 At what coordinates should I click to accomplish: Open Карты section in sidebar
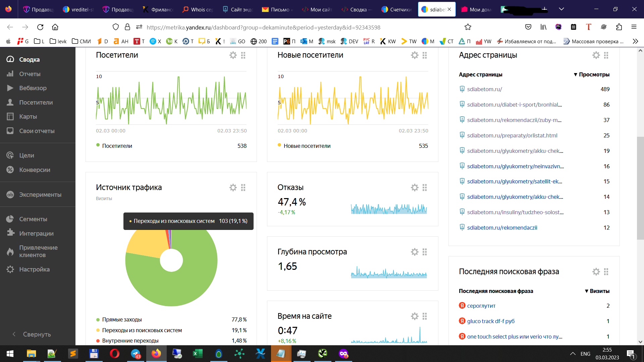click(x=28, y=117)
